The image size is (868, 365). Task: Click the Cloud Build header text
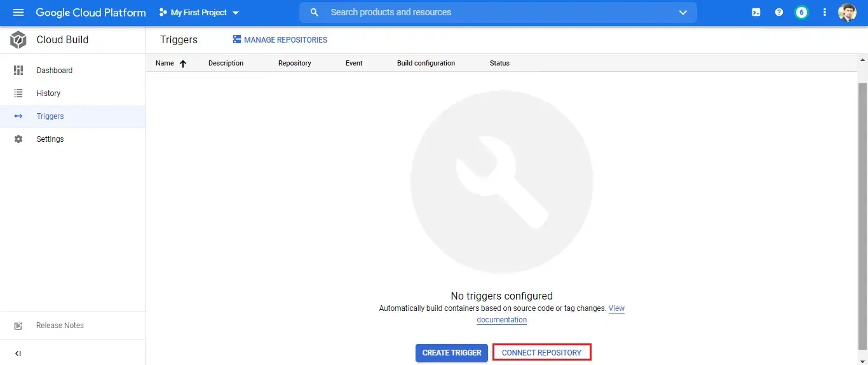tap(62, 39)
